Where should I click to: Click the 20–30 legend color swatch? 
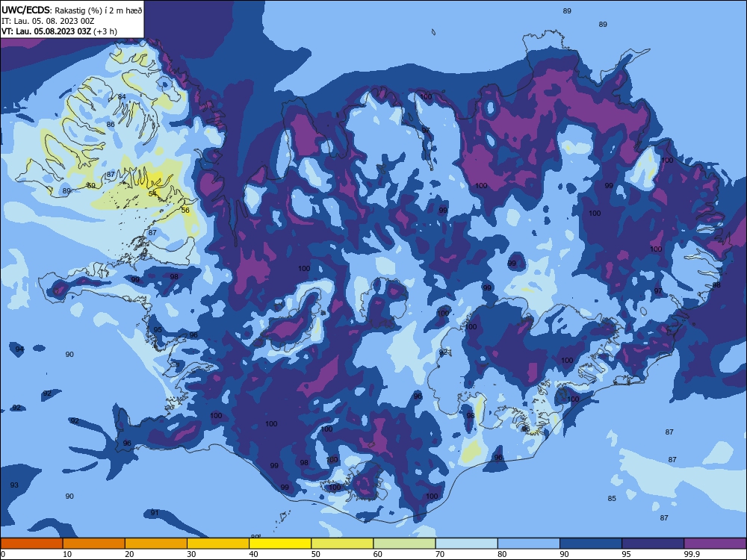(x=156, y=544)
